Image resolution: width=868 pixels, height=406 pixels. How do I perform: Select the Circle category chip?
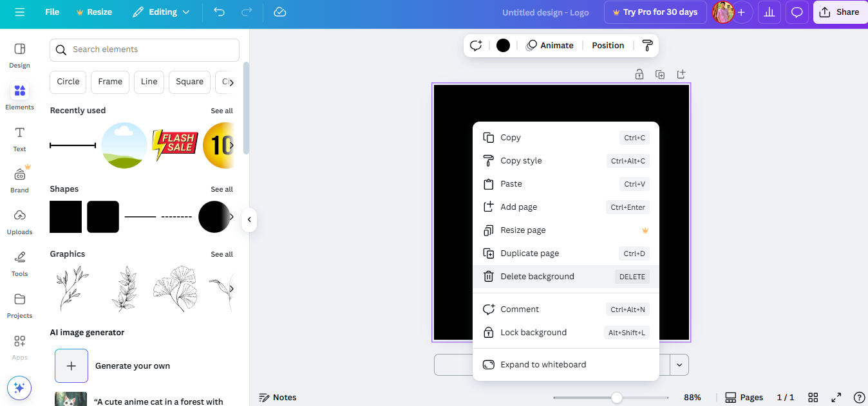(x=68, y=82)
